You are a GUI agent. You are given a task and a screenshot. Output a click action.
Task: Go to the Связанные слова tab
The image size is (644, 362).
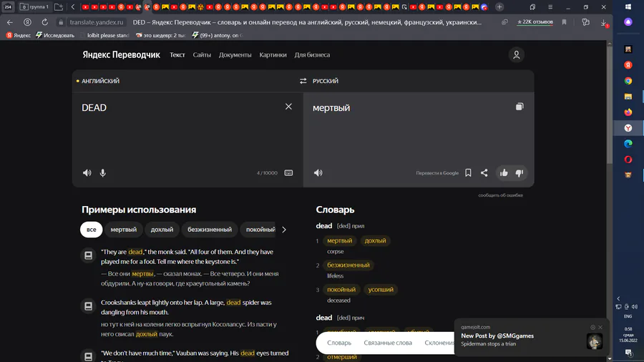[x=388, y=343]
